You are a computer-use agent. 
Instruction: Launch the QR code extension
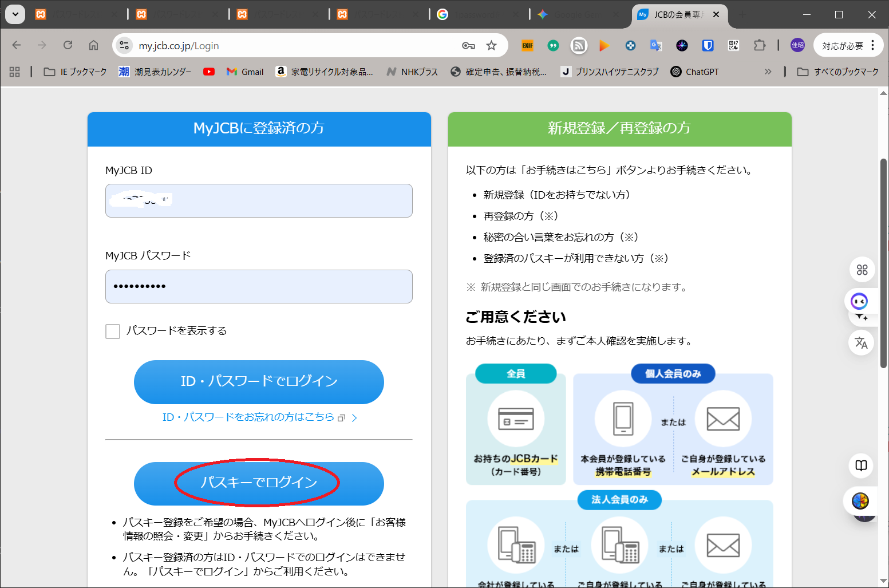(733, 46)
